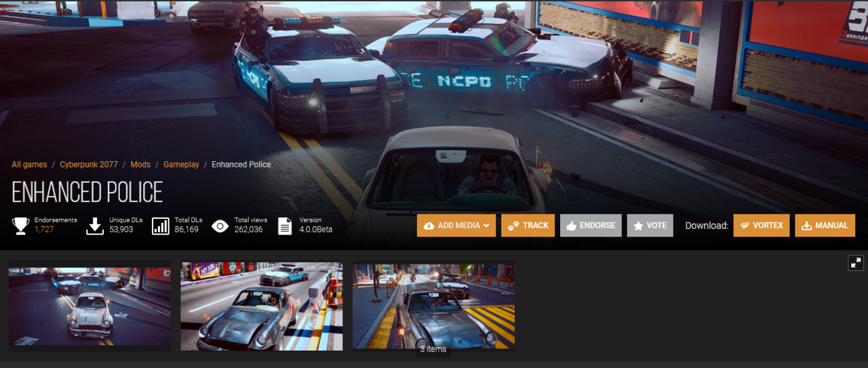Open the second thumbnail with damaged car
Screen dimensions: 868x368
point(262,306)
